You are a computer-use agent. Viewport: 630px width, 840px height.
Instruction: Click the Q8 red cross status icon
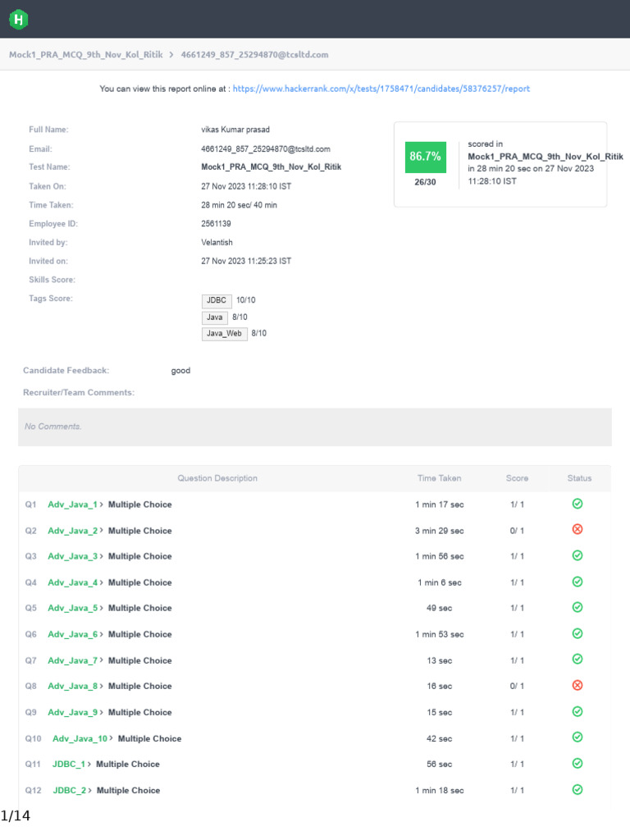pos(577,685)
